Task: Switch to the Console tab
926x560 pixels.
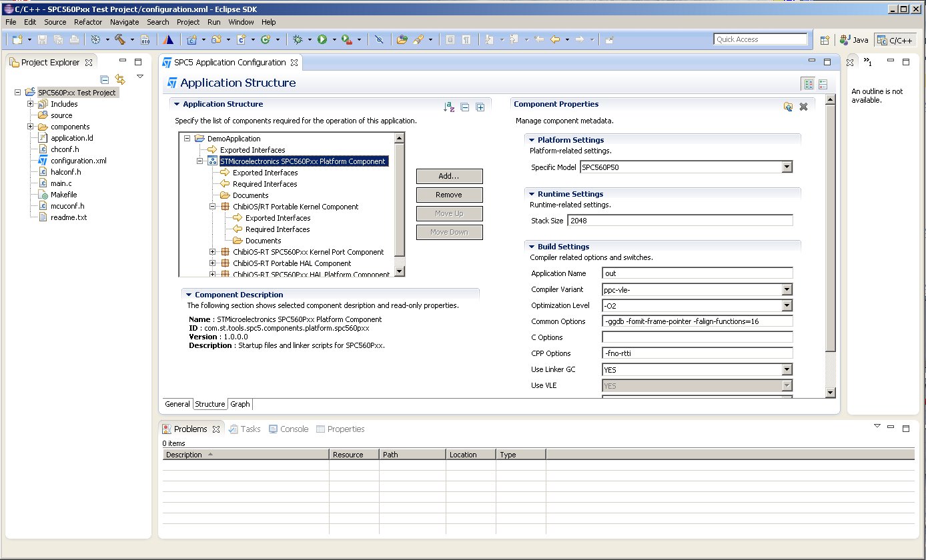Action: pos(288,429)
